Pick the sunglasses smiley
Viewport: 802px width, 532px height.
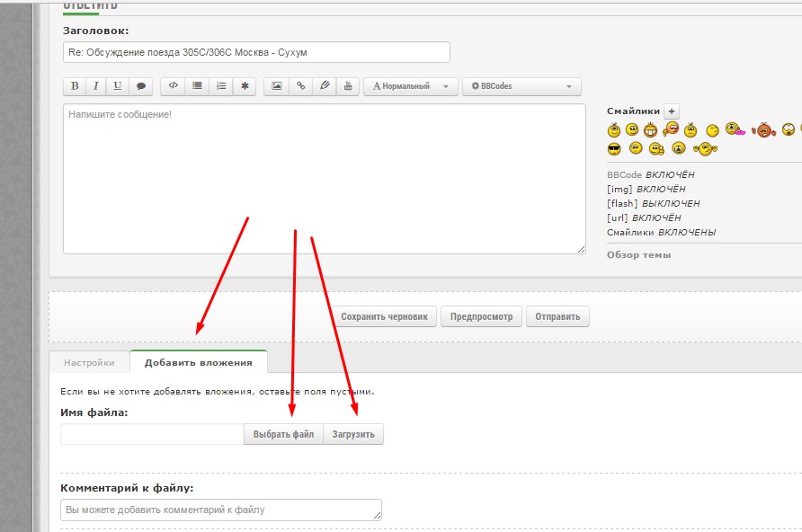(x=614, y=148)
